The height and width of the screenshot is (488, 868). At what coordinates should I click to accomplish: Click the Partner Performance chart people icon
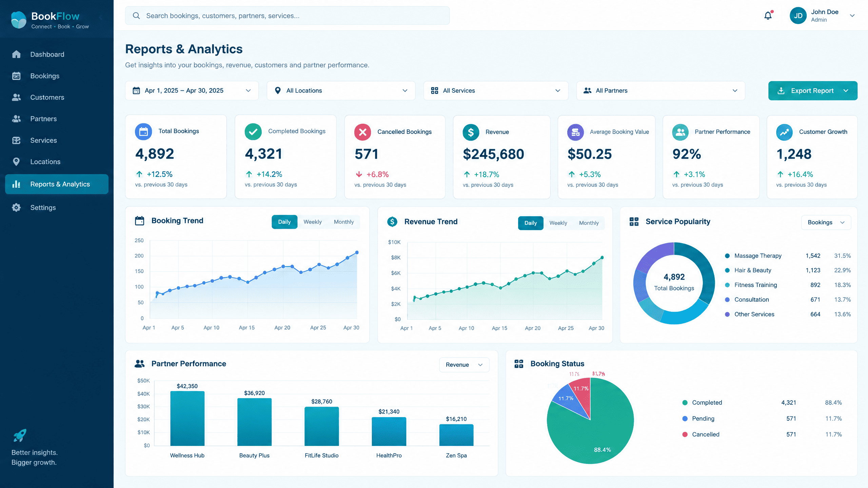tap(140, 364)
